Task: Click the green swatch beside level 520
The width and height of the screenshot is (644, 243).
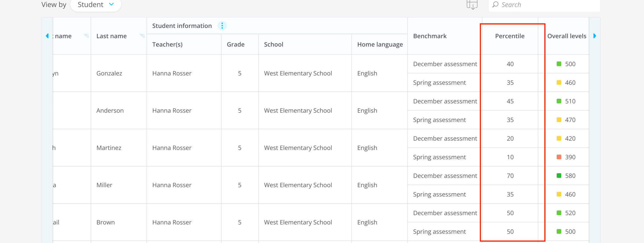Action: click(559, 213)
